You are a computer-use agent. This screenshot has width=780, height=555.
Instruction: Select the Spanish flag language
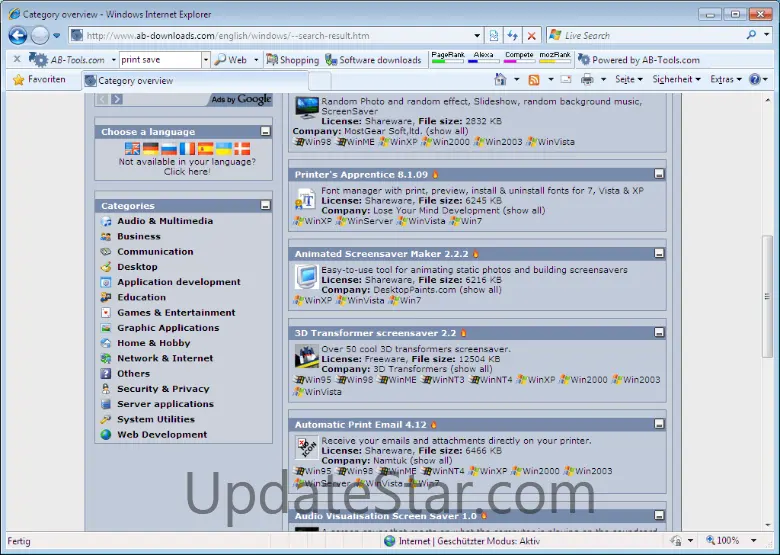click(205, 149)
